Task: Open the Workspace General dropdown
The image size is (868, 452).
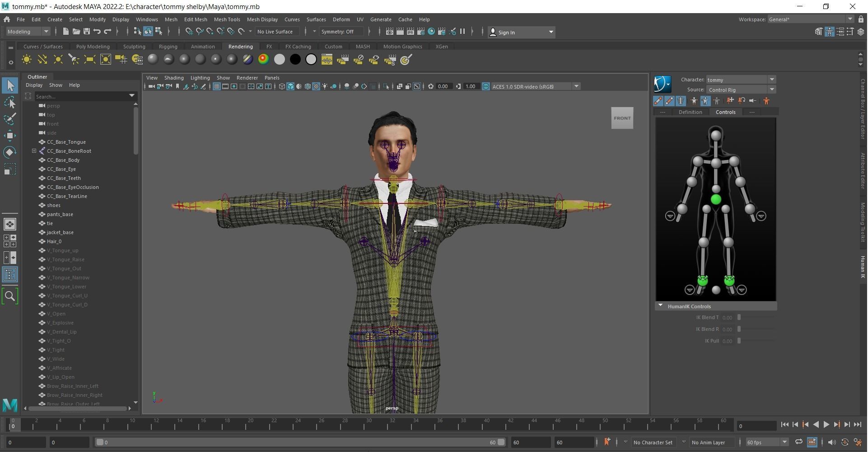Action: point(810,19)
